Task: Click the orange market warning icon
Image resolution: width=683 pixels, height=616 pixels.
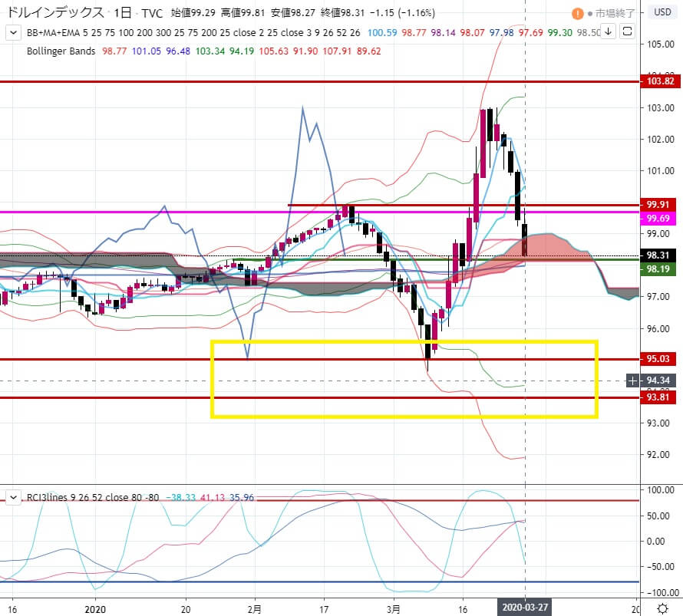Action: tap(578, 14)
